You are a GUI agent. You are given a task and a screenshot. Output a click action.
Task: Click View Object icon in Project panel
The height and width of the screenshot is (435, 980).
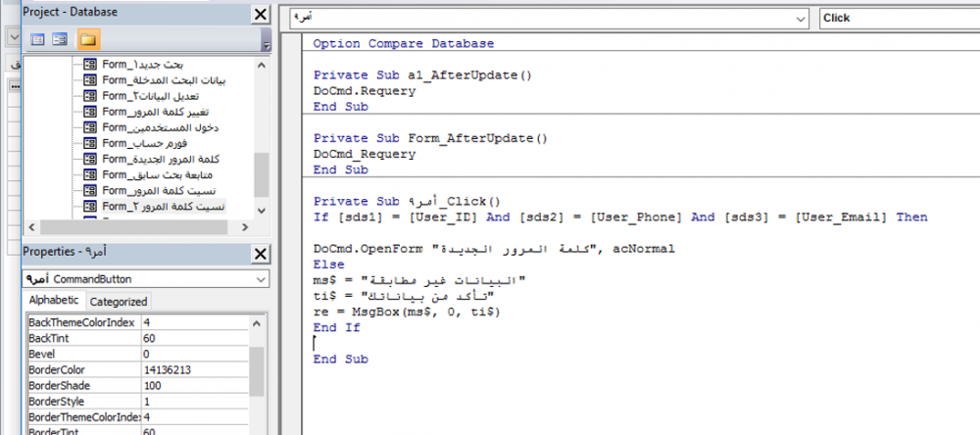coord(60,40)
